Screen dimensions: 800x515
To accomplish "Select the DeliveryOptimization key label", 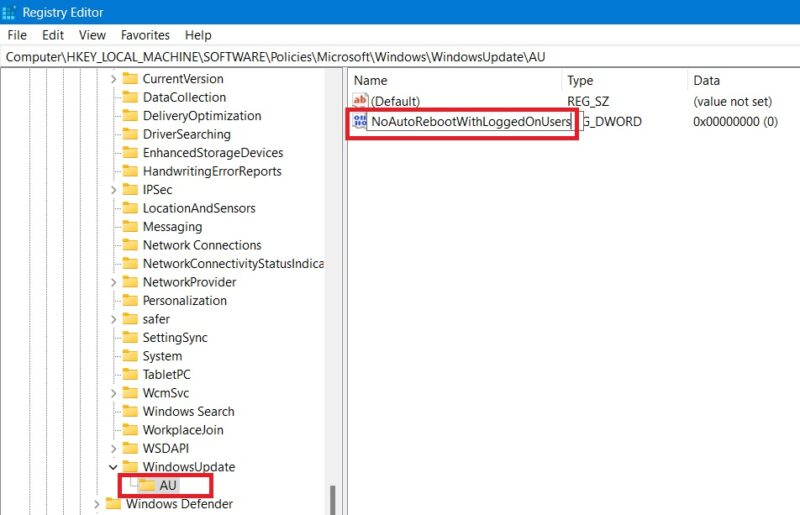I will pos(202,116).
